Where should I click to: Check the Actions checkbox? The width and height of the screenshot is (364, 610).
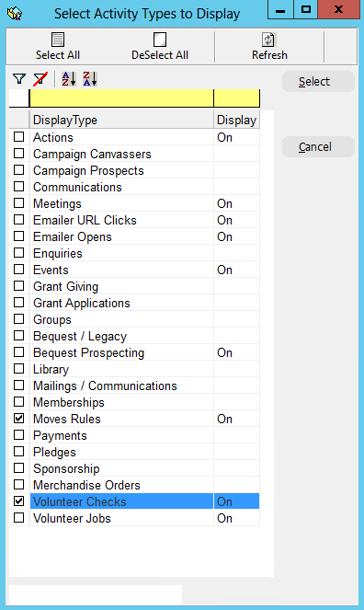18,137
